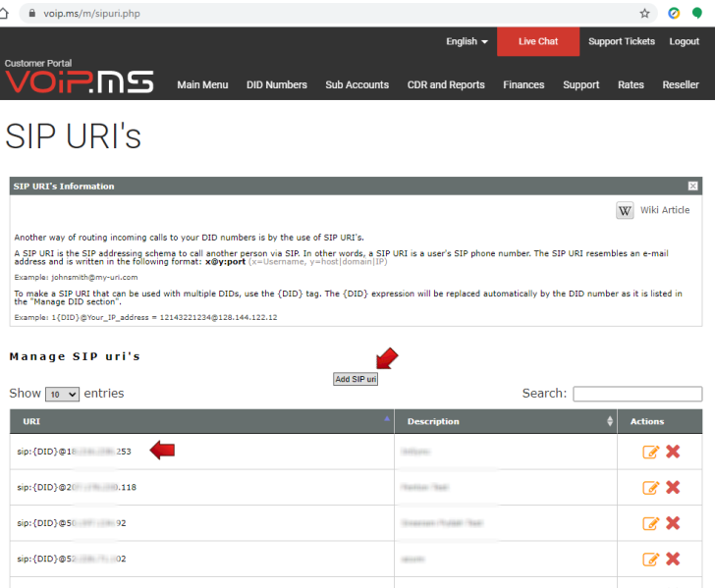Open the Rates menu
This screenshot has width=715, height=588.
631,84
